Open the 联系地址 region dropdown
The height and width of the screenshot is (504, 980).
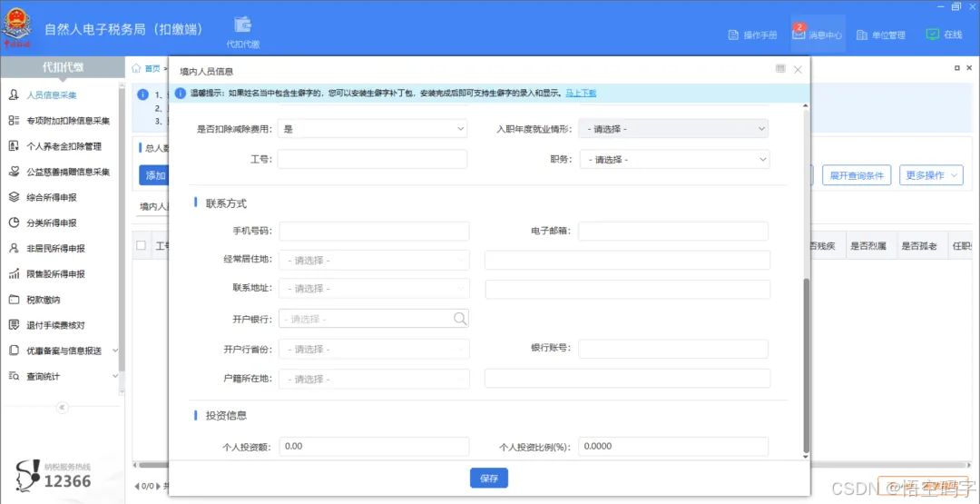(375, 289)
